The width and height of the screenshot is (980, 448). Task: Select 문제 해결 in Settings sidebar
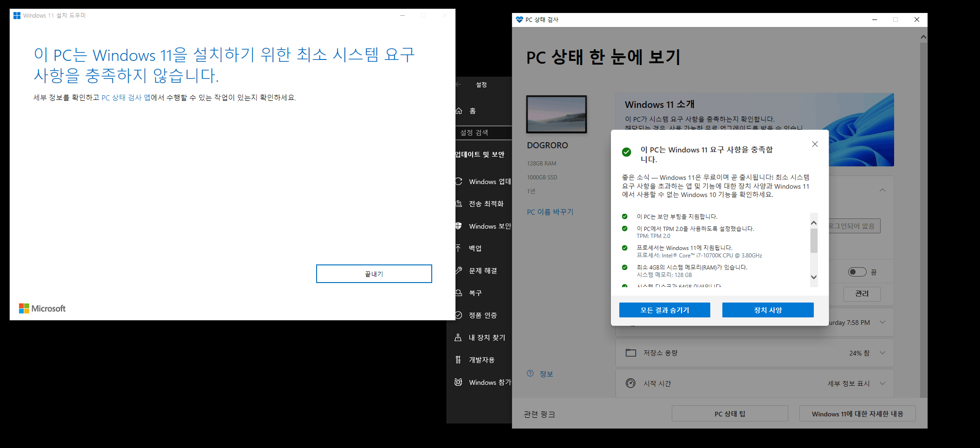[x=483, y=270]
